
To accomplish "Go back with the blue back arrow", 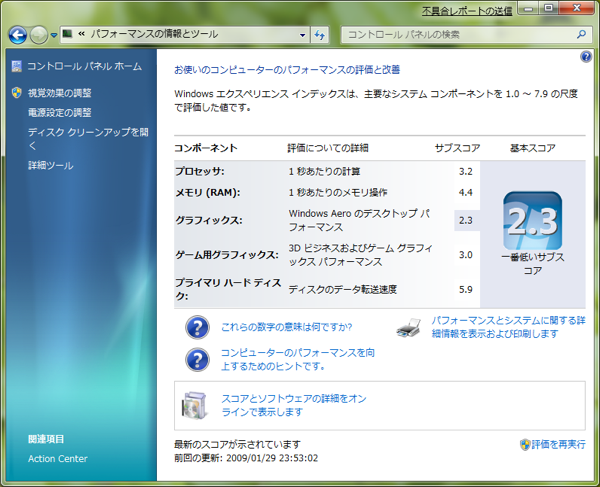I will point(18,35).
